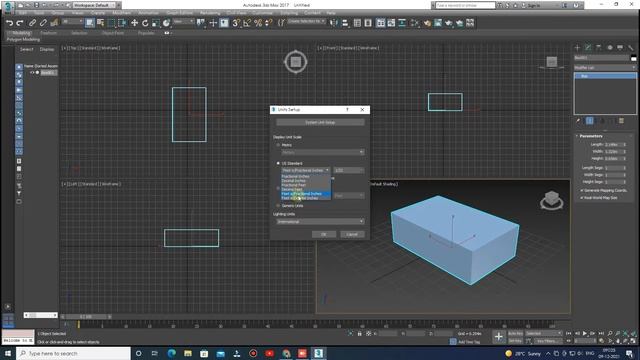Screen dimensions: 640x360
Task: Open the Workspace Default dropdown
Action: (x=94, y=5)
